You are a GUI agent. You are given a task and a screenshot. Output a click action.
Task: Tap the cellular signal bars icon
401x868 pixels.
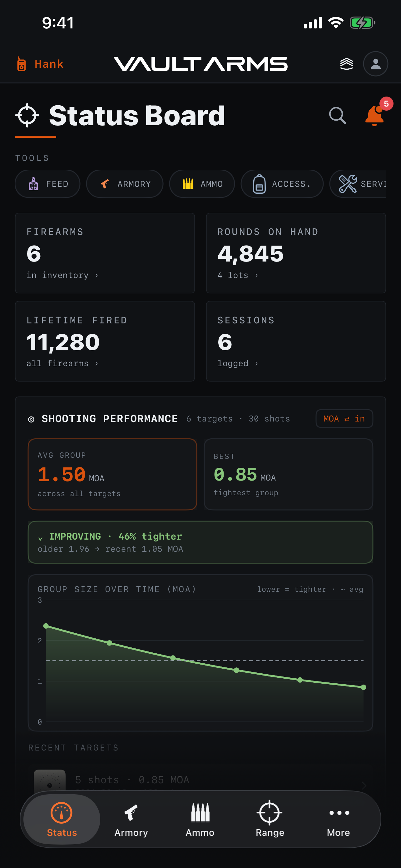pyautogui.click(x=313, y=22)
